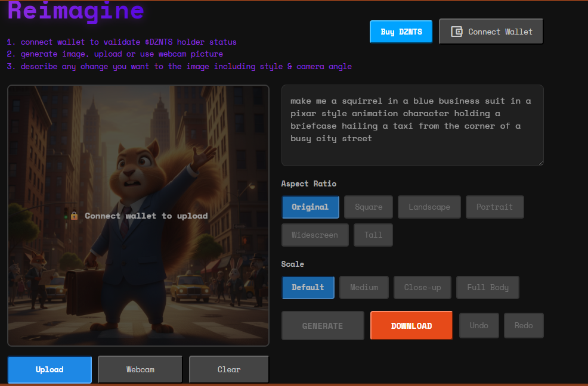Set aspect ratio to Widescreen
The height and width of the screenshot is (386, 588).
[x=315, y=235]
